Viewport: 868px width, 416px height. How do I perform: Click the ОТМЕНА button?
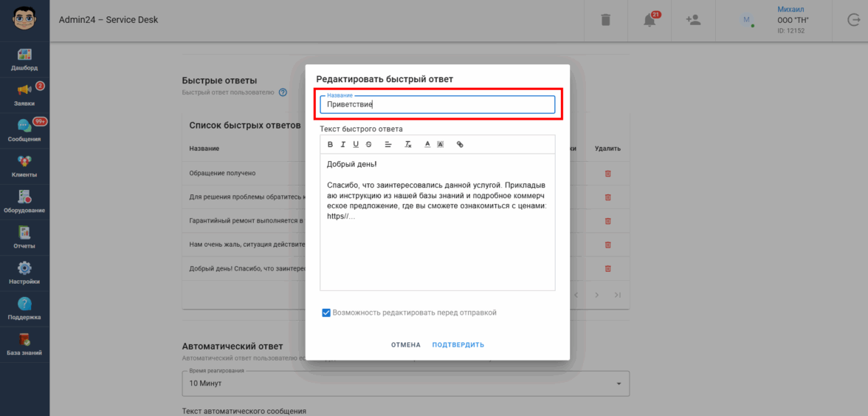tap(406, 345)
